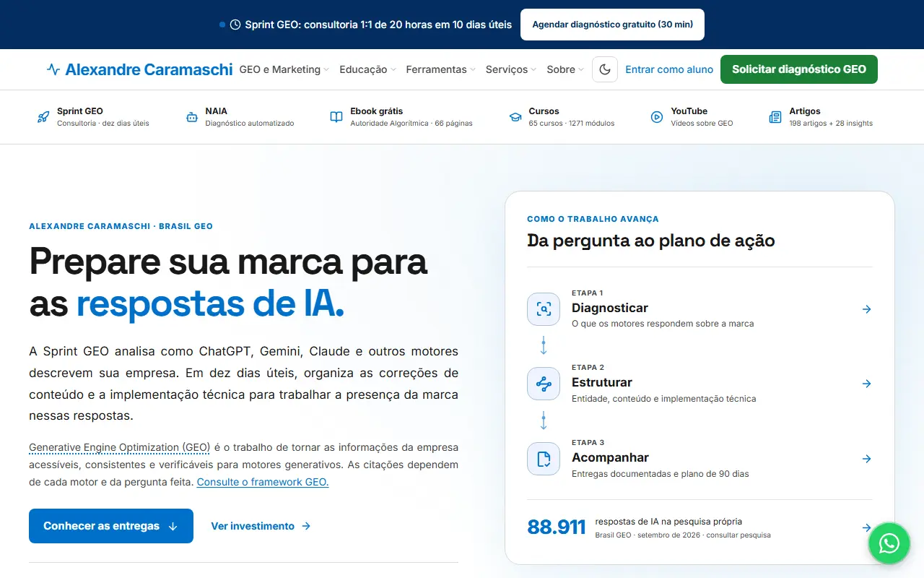The height and width of the screenshot is (578, 924).
Task: Click the Artigos newspaper icon
Action: 775,117
